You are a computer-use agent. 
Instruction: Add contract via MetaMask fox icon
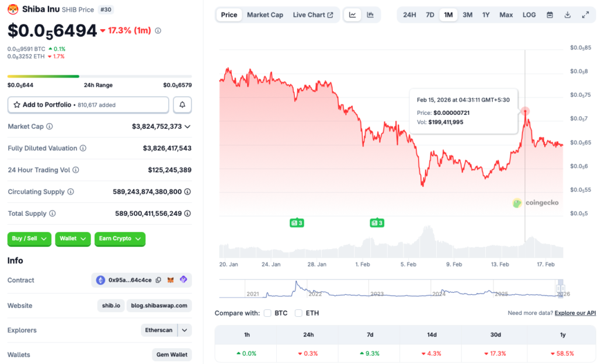171,280
